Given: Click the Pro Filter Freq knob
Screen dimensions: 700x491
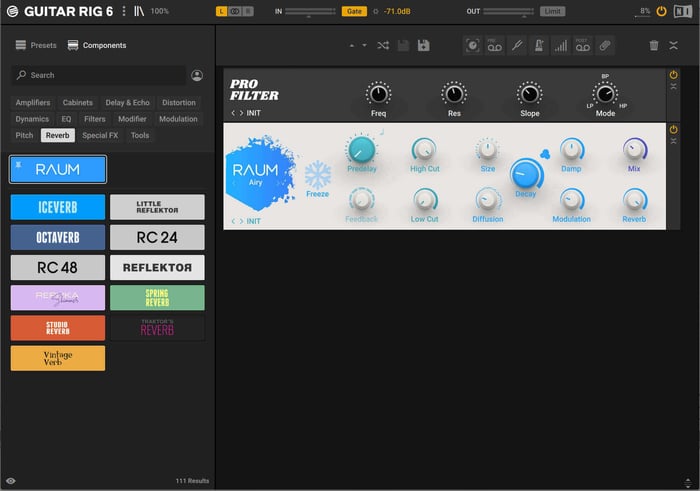Looking at the screenshot, I should tap(378, 94).
